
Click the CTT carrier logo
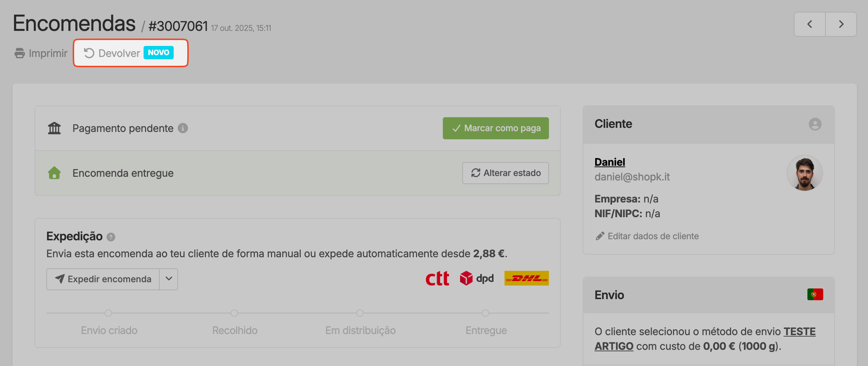pos(437,279)
